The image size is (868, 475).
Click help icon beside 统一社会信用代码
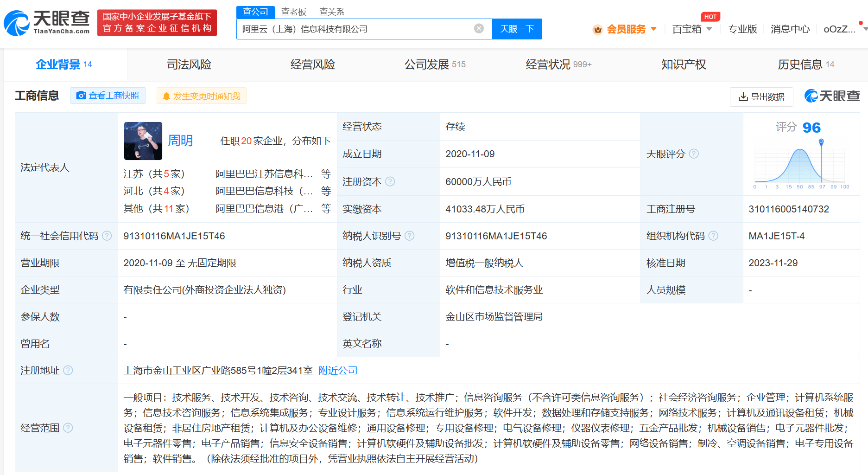(107, 236)
